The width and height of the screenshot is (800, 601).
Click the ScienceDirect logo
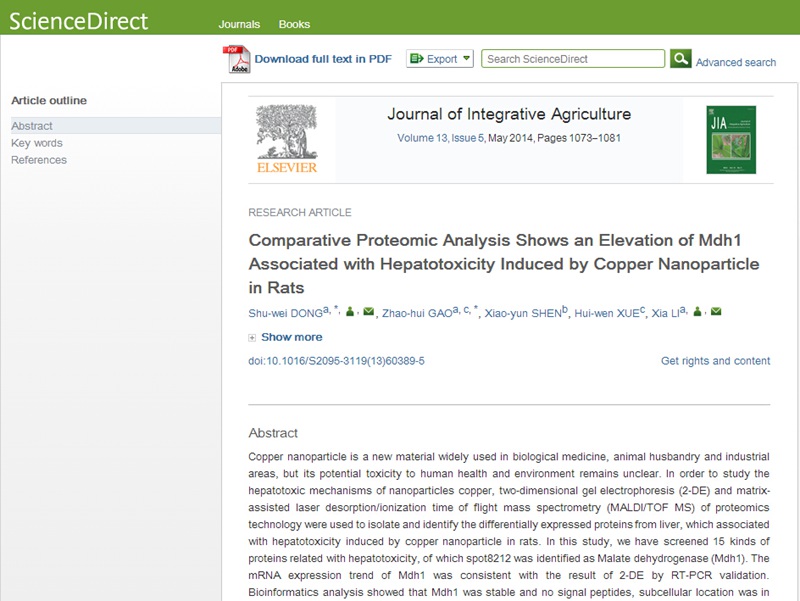click(x=79, y=21)
